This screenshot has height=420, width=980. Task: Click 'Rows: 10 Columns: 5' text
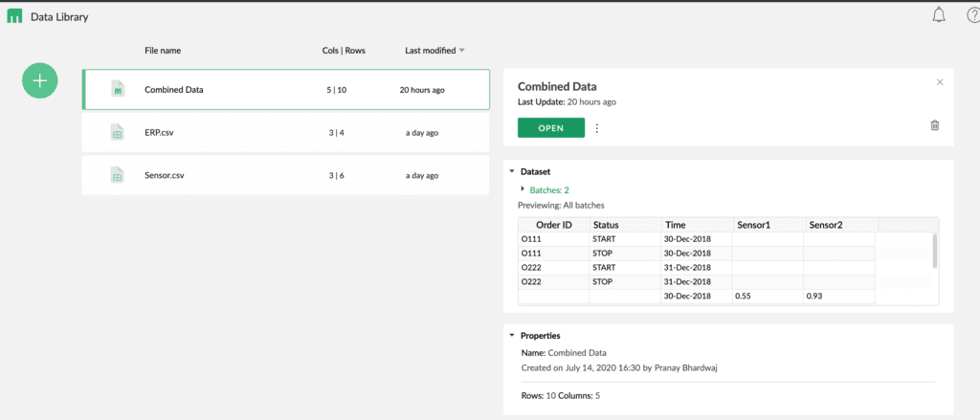pos(561,396)
